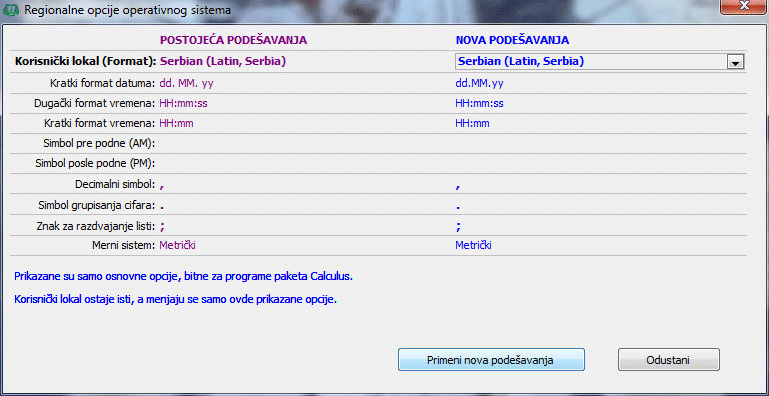
Task: Open the Serbian (Latin, Serbia) combo box
Action: pyautogui.click(x=600, y=62)
